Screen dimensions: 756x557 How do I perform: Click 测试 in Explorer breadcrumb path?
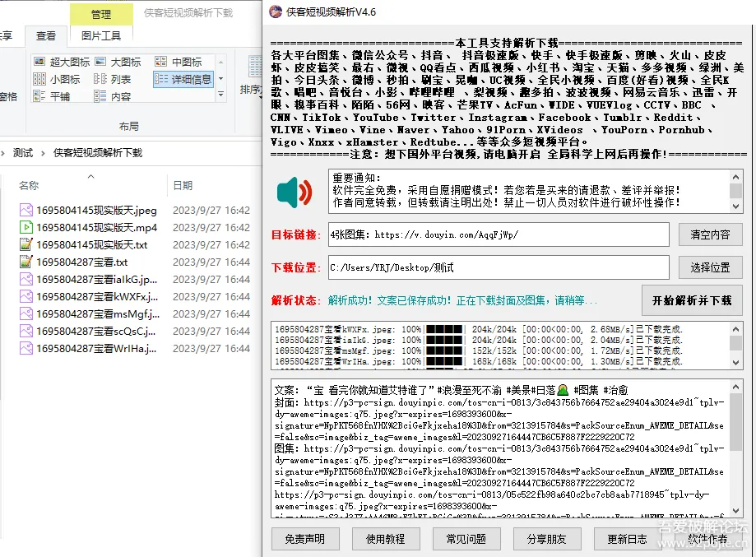tap(23, 153)
